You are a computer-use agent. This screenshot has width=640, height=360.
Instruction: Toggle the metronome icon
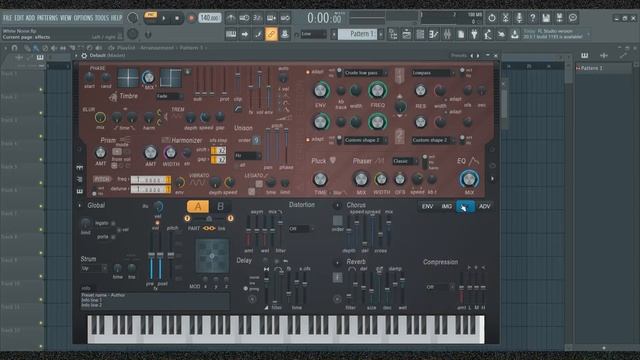tap(231, 18)
